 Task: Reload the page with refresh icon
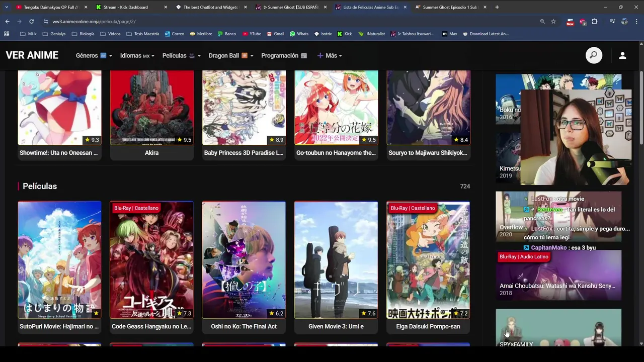click(x=31, y=22)
